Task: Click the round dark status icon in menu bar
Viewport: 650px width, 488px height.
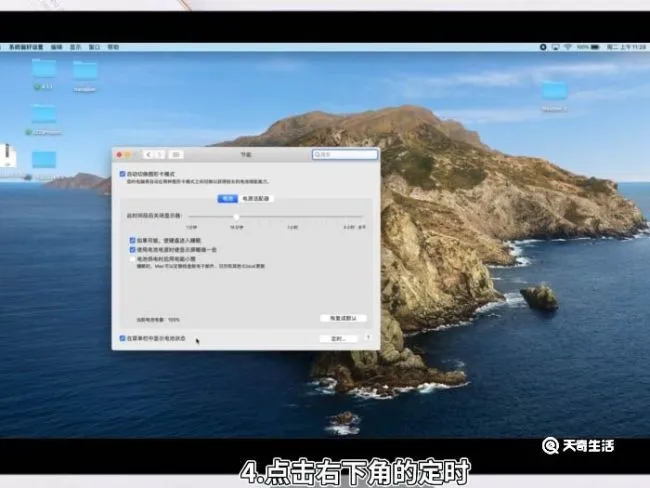Action: pyautogui.click(x=543, y=47)
